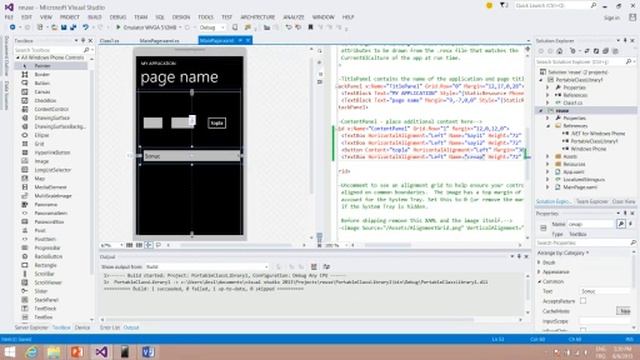Screen dimensions: 640x360
Task: Select the PasswordBox control in Toolbox
Action: [x=49, y=222]
